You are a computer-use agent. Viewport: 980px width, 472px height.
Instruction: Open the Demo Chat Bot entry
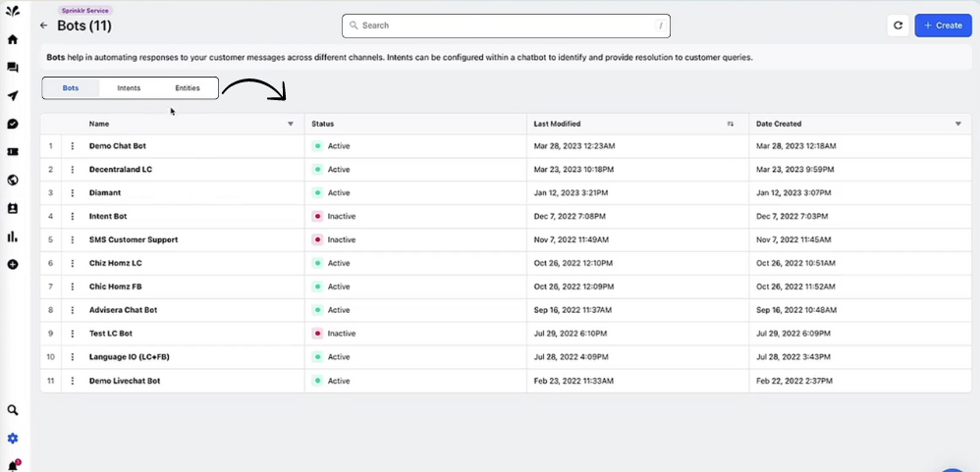[x=118, y=146]
